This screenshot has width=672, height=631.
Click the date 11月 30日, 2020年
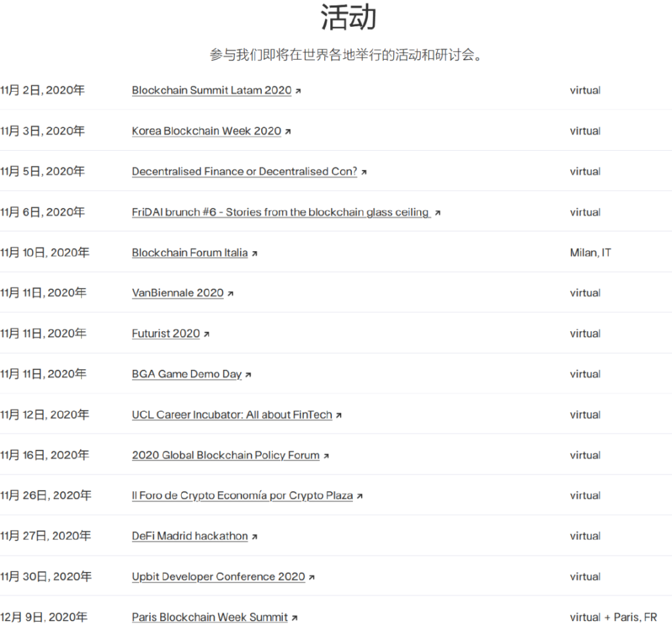(x=46, y=577)
